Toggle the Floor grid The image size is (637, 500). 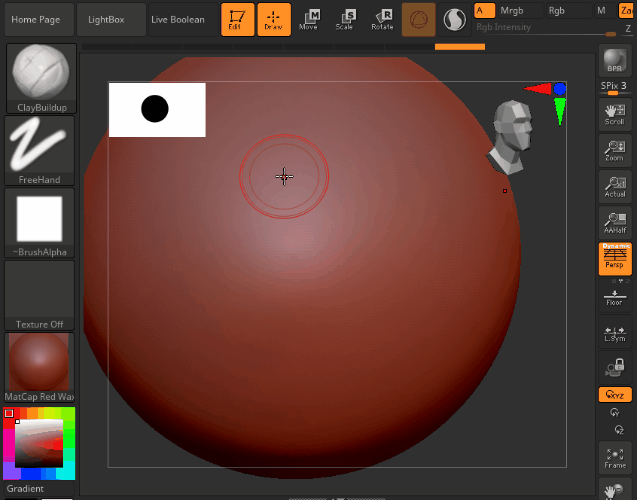[x=615, y=295]
